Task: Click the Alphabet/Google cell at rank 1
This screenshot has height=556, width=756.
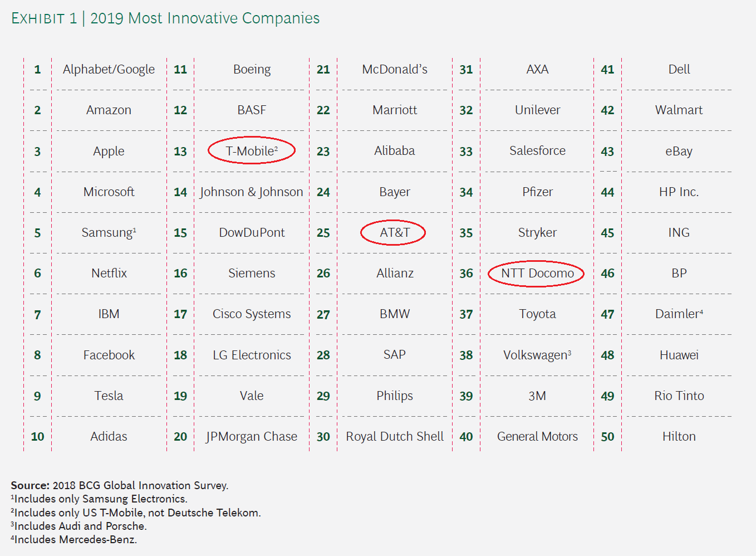Action: [109, 70]
